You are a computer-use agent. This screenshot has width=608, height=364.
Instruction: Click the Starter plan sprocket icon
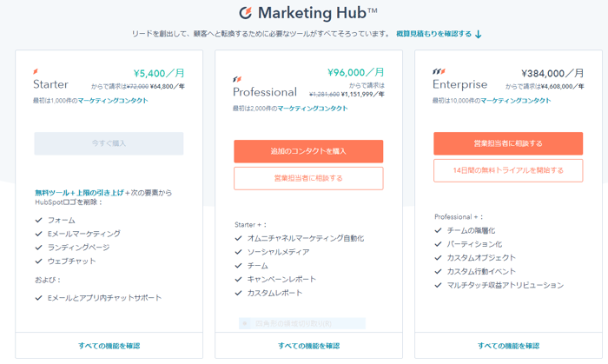[x=36, y=71]
